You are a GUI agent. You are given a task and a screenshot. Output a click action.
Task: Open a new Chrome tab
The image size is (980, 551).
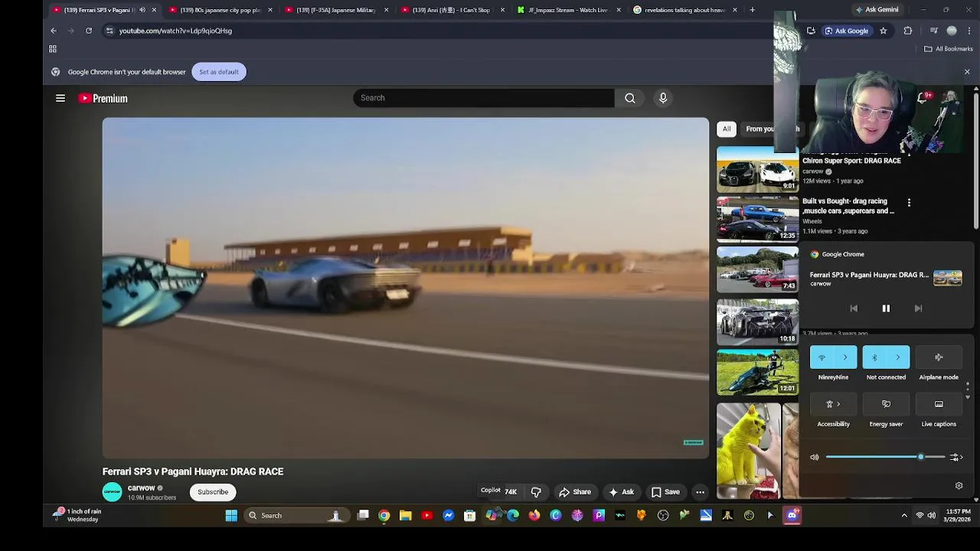click(753, 10)
